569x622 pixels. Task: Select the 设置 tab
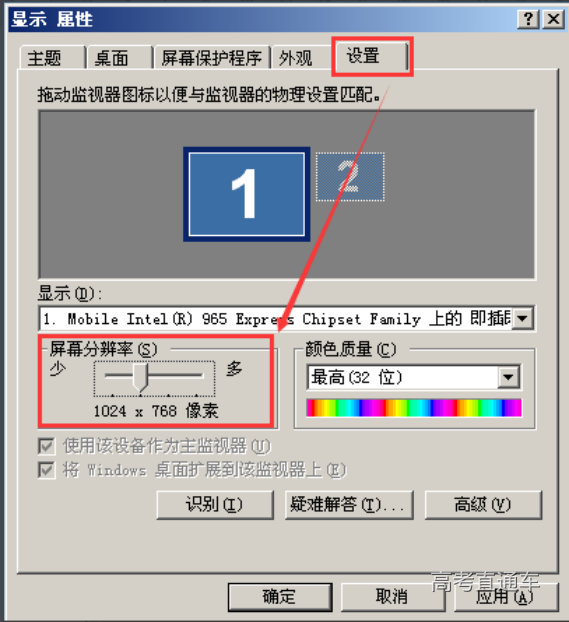371,56
